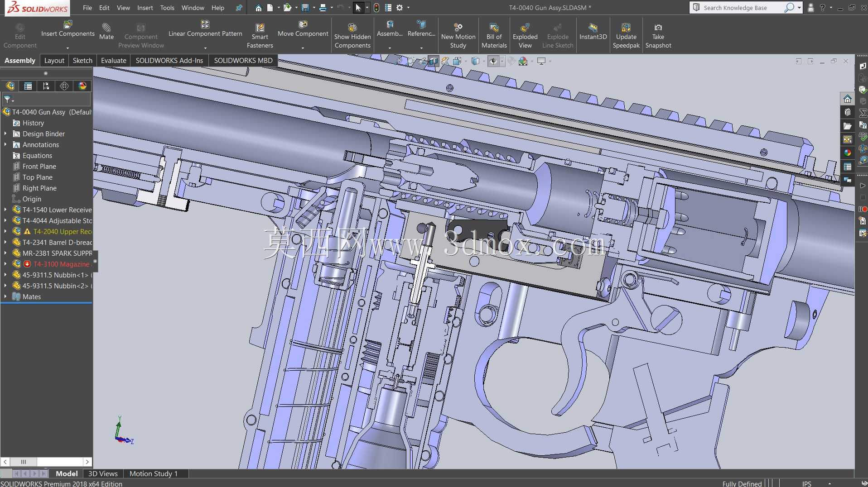The image size is (868, 487).
Task: Start a New Motion Study
Action: [x=458, y=36]
